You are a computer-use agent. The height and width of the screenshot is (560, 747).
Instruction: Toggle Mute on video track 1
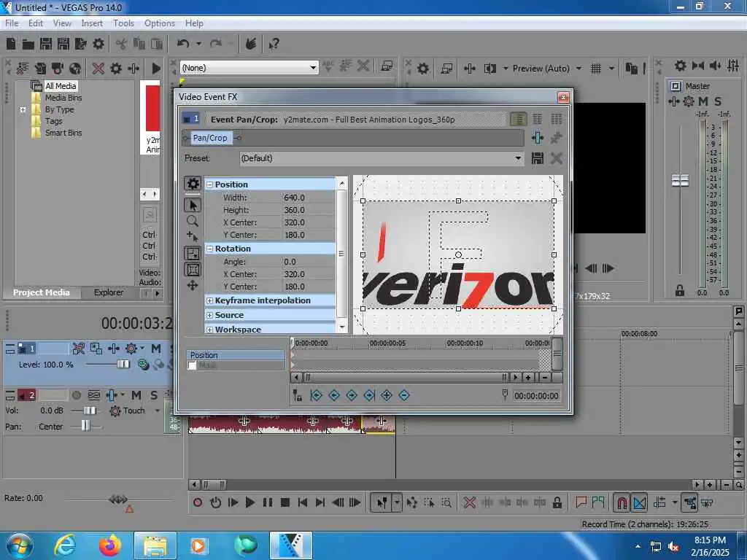click(156, 349)
